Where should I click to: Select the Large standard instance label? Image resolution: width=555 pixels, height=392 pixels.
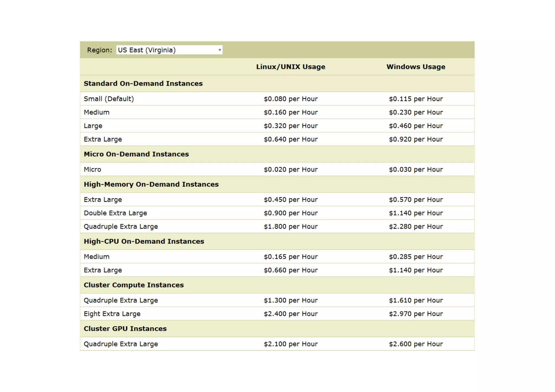[x=93, y=126]
